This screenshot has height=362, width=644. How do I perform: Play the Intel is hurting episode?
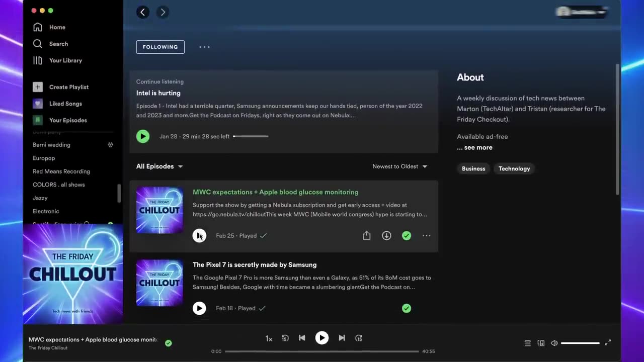tap(143, 136)
